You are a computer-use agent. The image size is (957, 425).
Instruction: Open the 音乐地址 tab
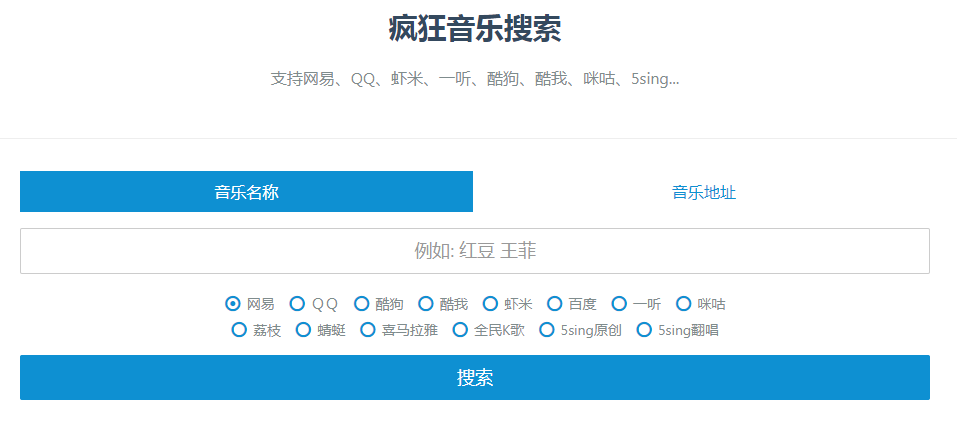point(704,192)
